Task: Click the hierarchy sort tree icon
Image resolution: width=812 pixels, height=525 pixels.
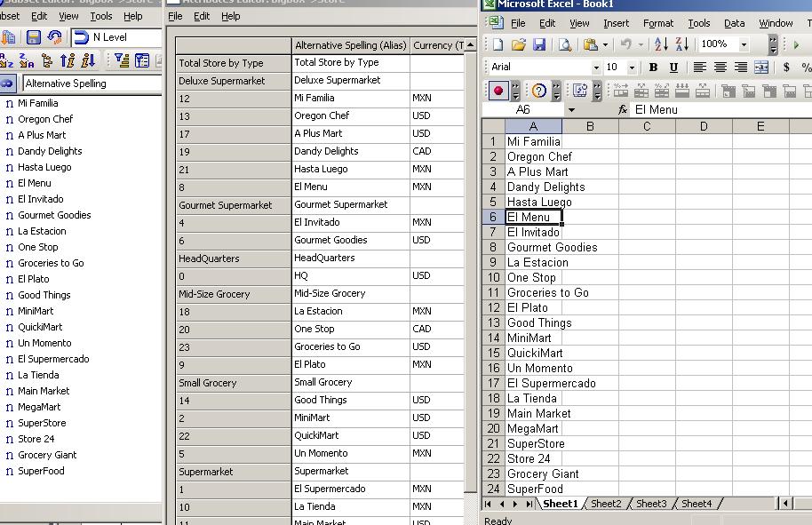Action: coord(47,61)
